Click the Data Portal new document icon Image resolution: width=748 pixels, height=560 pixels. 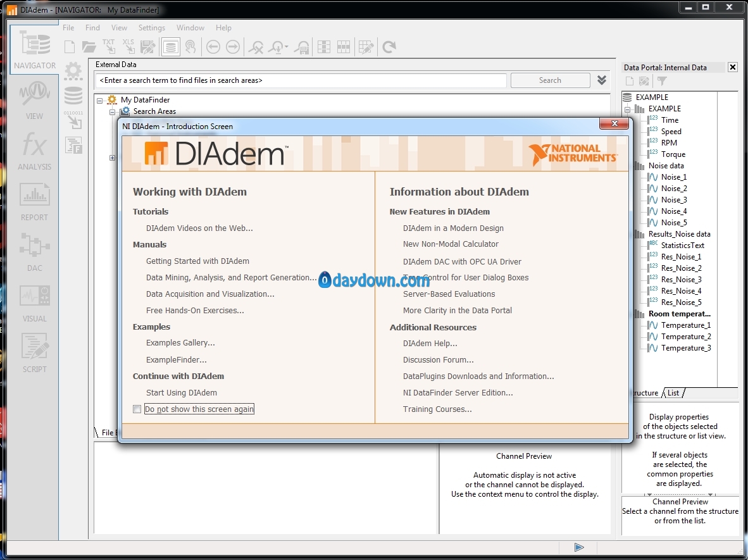point(630,81)
